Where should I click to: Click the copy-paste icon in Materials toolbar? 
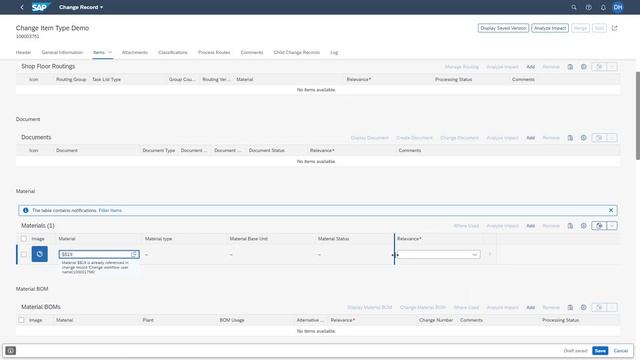click(570, 226)
